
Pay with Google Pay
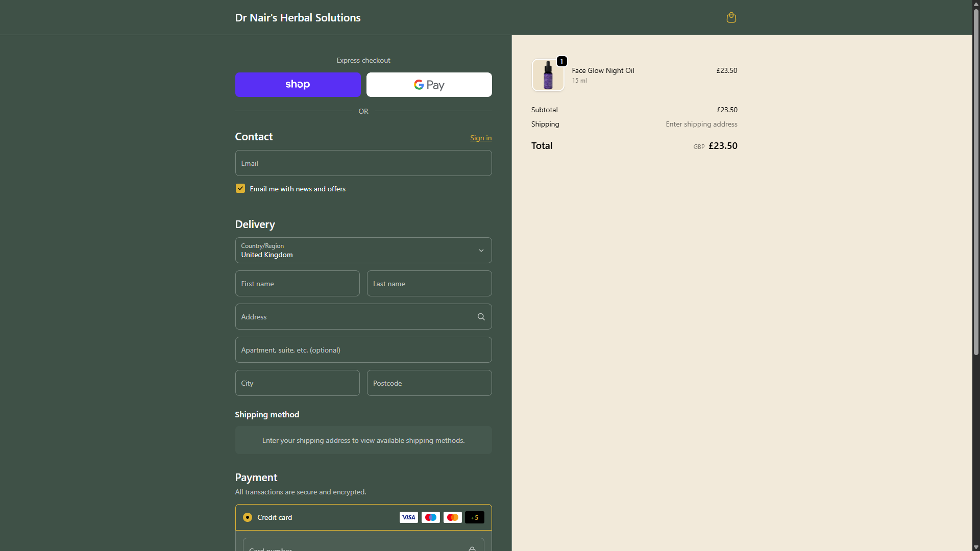(x=429, y=84)
